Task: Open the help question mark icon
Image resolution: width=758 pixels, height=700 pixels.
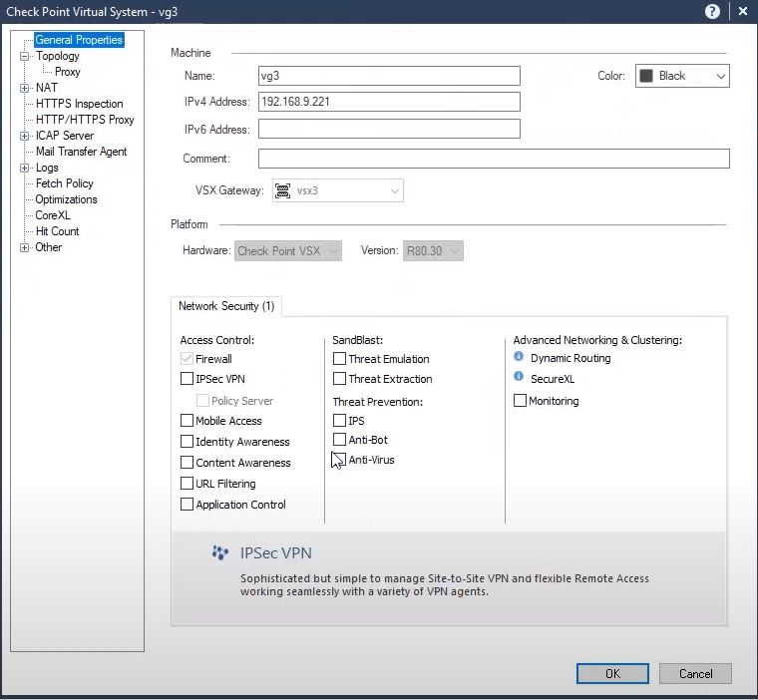Action: 712,11
